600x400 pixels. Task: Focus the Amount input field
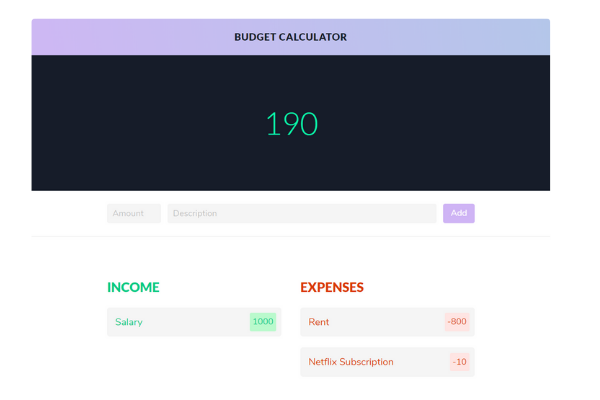(x=134, y=213)
